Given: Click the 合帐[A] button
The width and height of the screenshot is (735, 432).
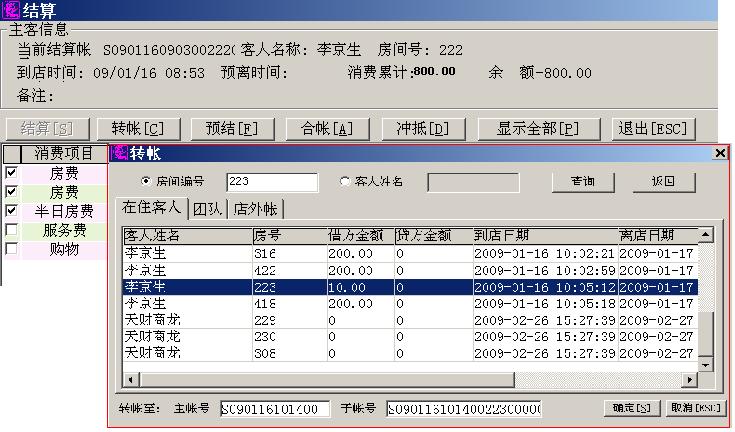Looking at the screenshot, I should point(320,129).
